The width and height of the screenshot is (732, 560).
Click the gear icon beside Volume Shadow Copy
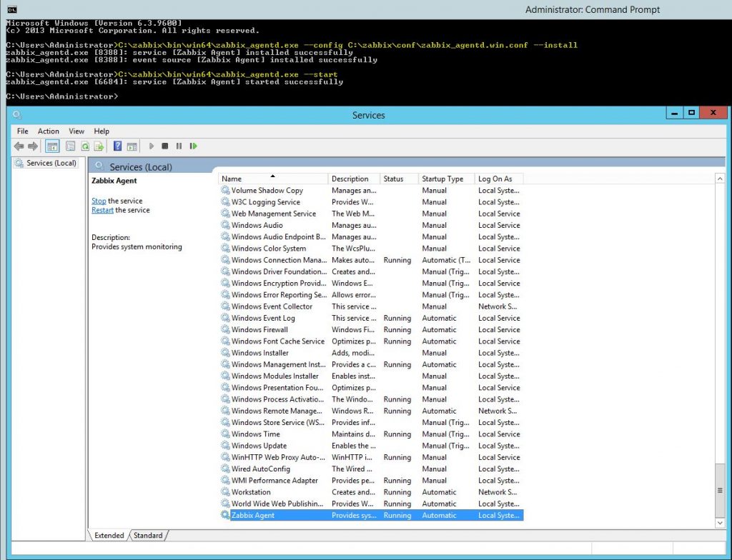click(225, 191)
